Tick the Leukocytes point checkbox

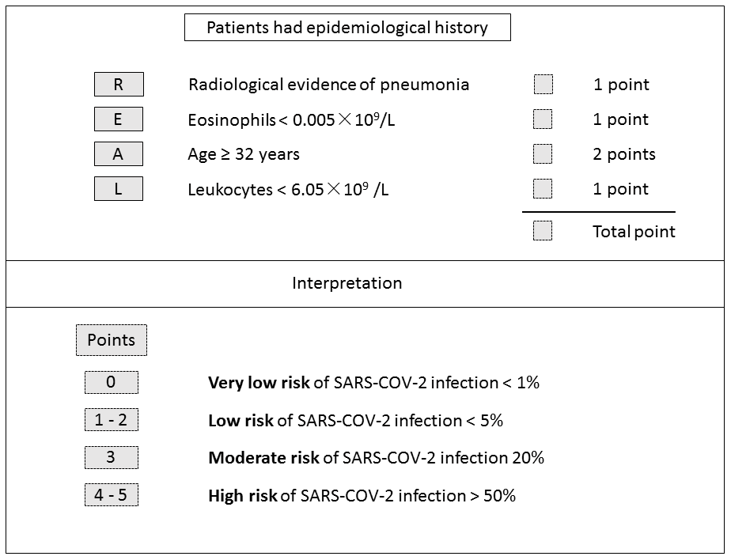pos(543,189)
